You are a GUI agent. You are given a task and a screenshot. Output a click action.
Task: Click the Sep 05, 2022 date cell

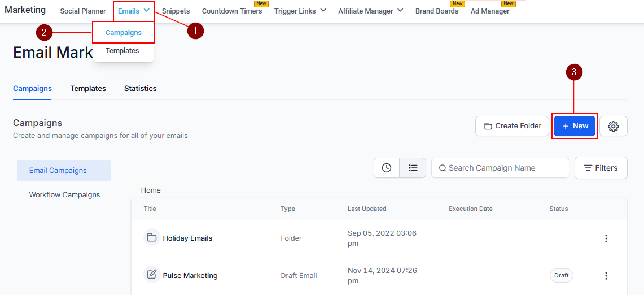[382, 238]
